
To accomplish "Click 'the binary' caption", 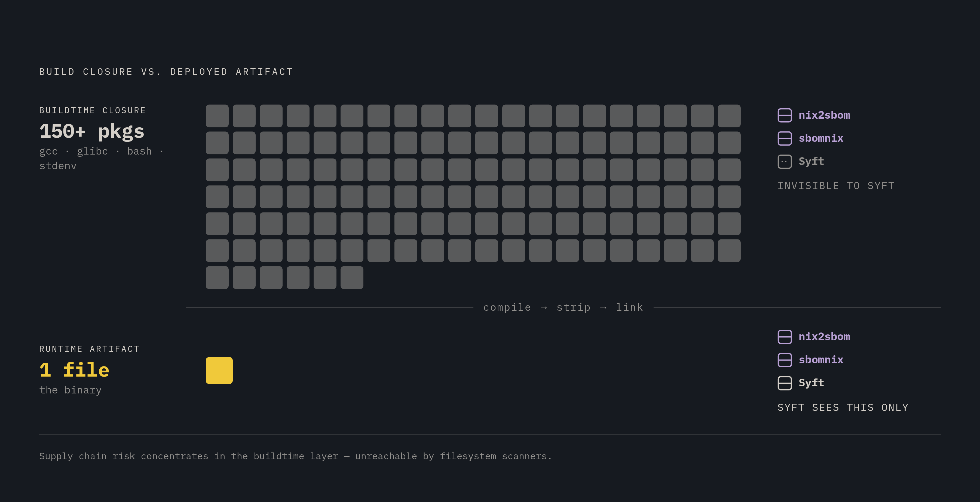I will (71, 390).
